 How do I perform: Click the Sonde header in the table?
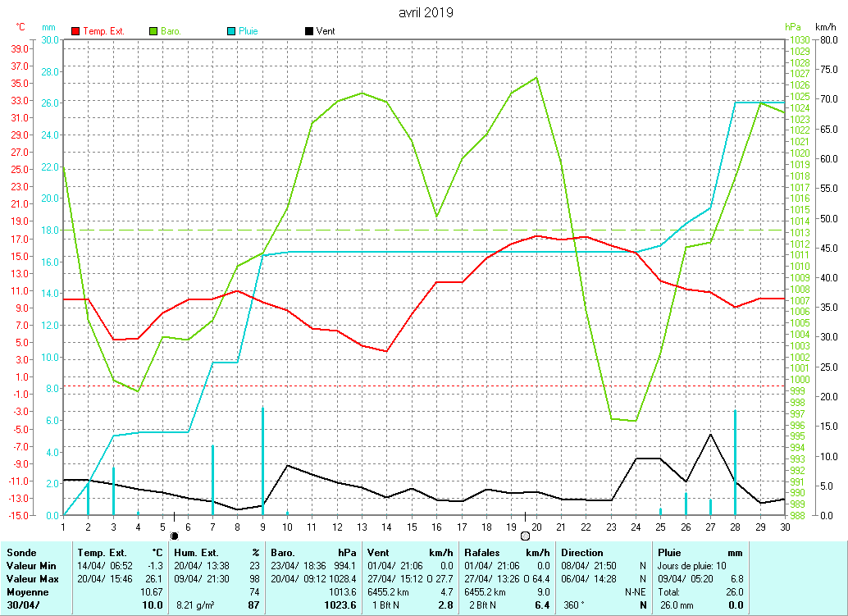[21, 553]
